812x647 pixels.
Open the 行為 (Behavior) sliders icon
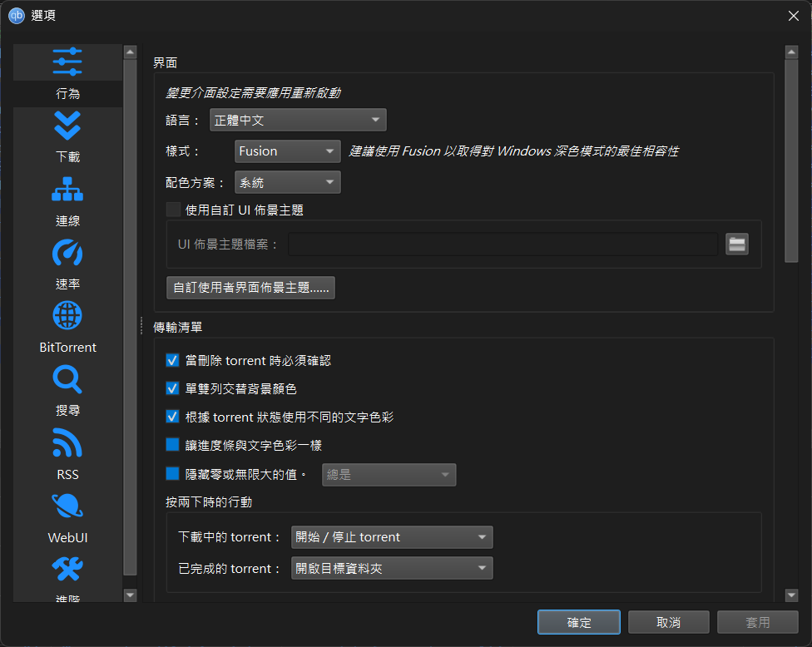click(x=67, y=62)
